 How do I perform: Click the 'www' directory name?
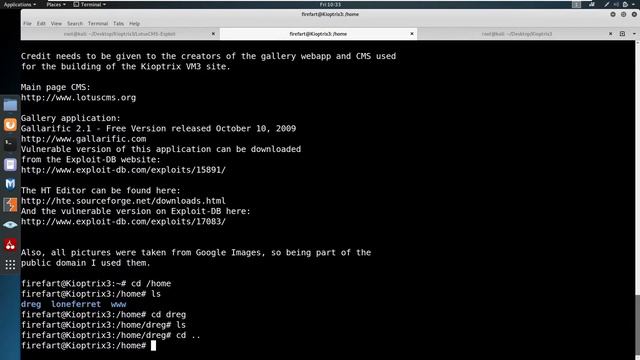(118, 304)
